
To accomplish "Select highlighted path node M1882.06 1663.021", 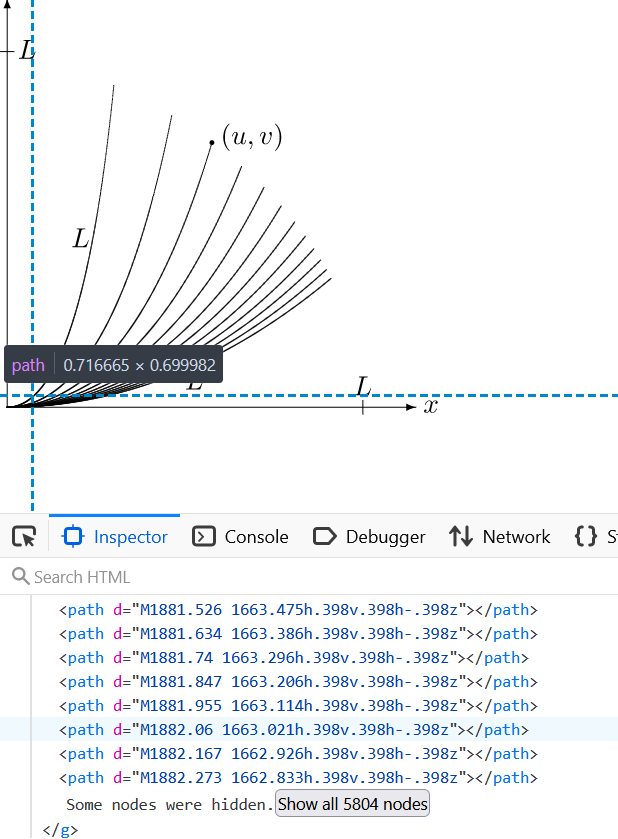I will click(x=294, y=730).
